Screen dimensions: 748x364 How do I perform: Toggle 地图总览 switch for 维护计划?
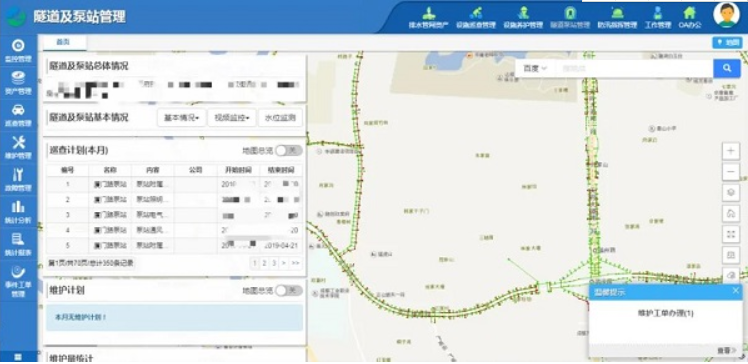coord(289,291)
